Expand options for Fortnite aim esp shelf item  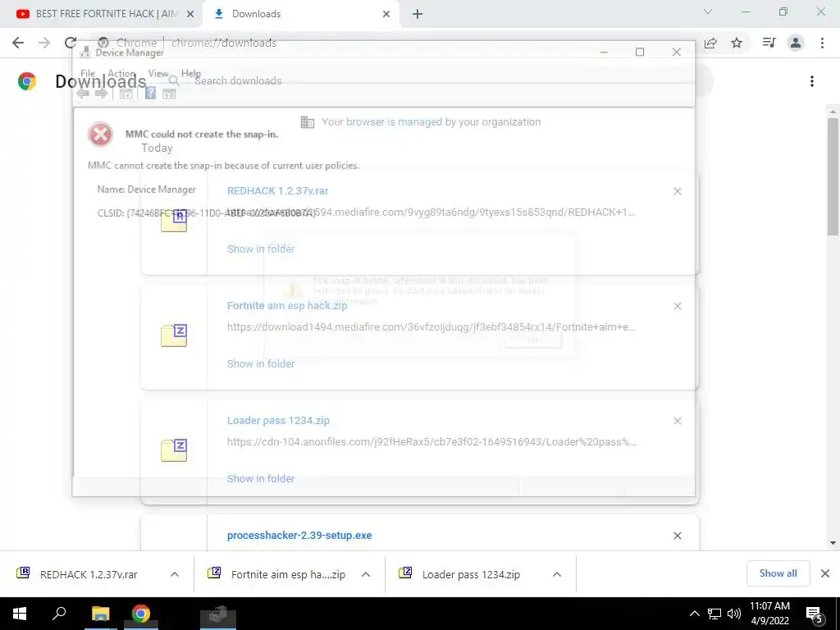(366, 574)
